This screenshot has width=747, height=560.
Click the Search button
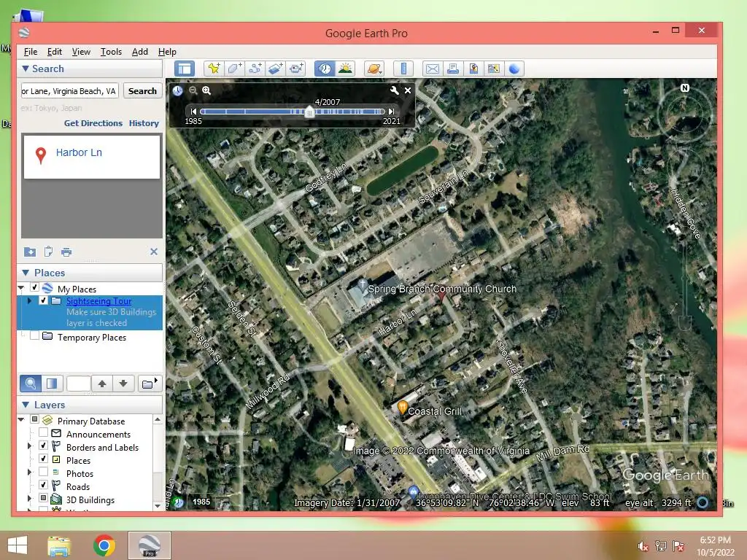142,91
